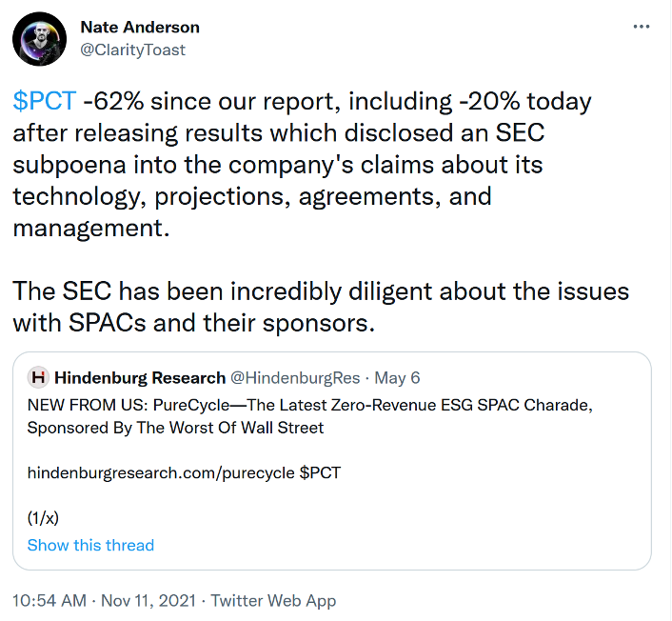672x621 pixels.
Task: Open the Twitter Web App source link
Action: [273, 601]
